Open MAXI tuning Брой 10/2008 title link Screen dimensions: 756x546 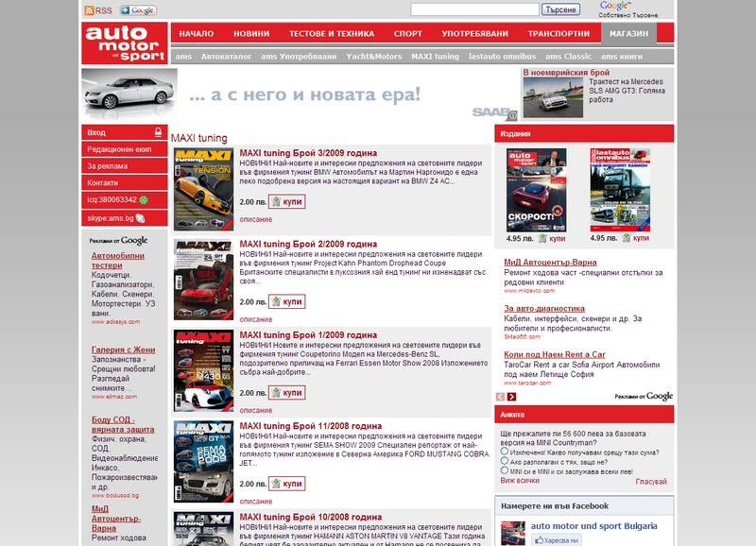[x=311, y=517]
